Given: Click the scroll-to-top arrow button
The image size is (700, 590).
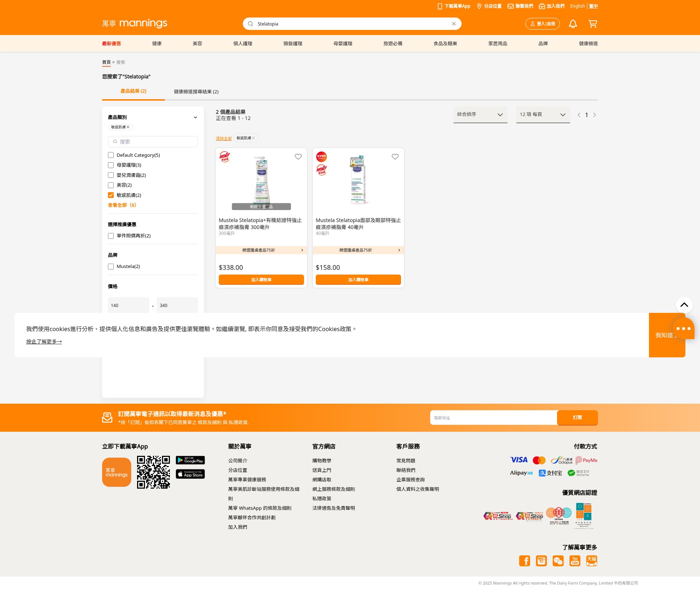Looking at the screenshot, I should pyautogui.click(x=684, y=305).
